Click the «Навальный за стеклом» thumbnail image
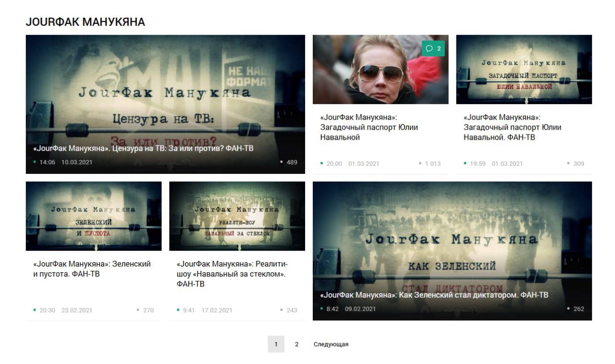This screenshot has width=615, height=364. 237,216
